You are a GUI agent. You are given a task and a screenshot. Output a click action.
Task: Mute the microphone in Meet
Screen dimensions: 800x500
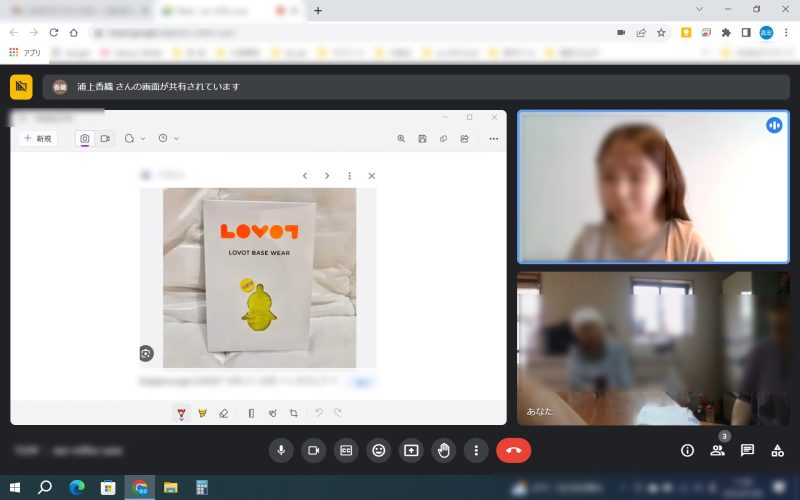tap(281, 450)
